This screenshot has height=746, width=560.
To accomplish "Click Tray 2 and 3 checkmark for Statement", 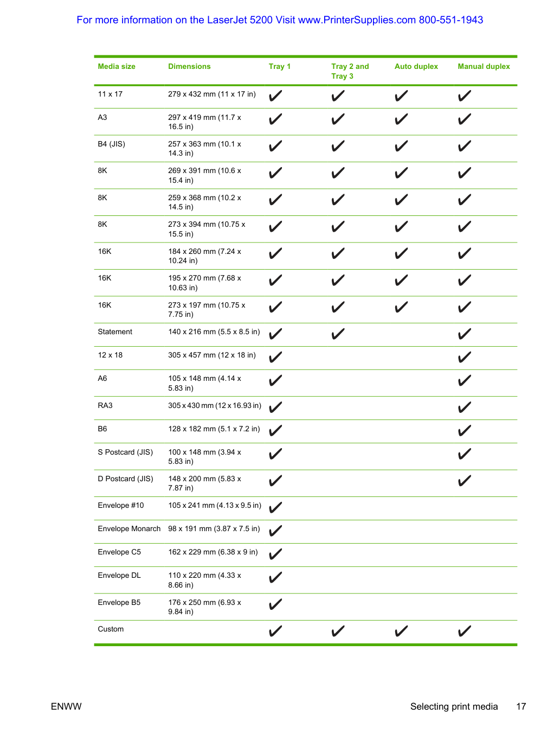I will point(338,334).
